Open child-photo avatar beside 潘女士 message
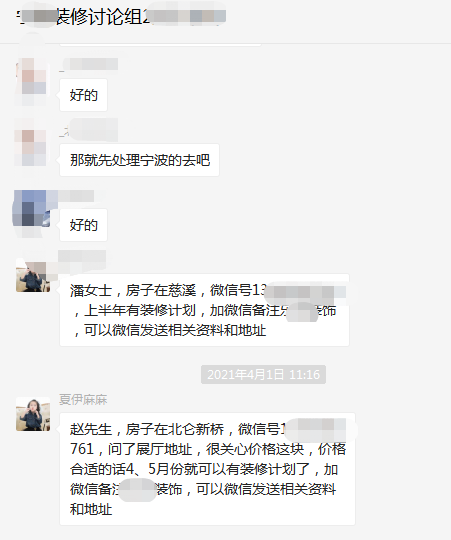The width and height of the screenshot is (451, 540). coord(33,276)
